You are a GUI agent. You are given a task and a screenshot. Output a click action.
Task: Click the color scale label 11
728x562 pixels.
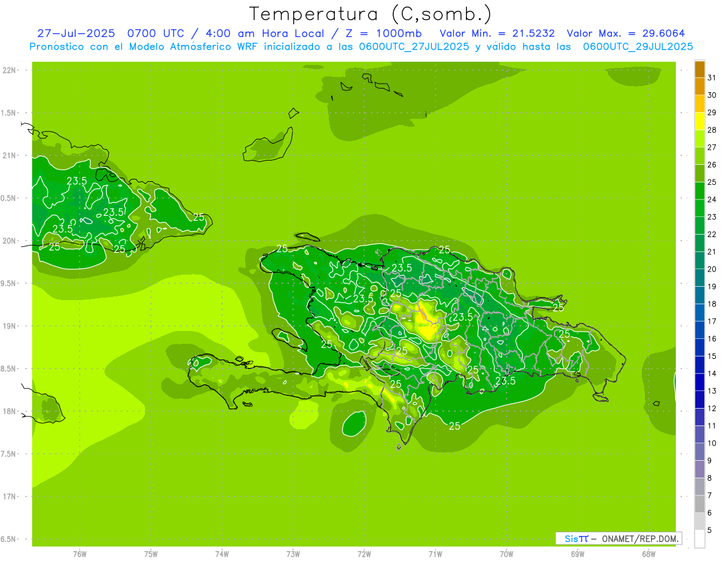pyautogui.click(x=712, y=426)
